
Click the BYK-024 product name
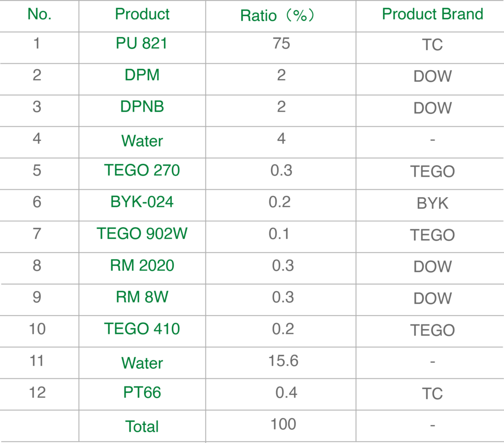pos(142,202)
